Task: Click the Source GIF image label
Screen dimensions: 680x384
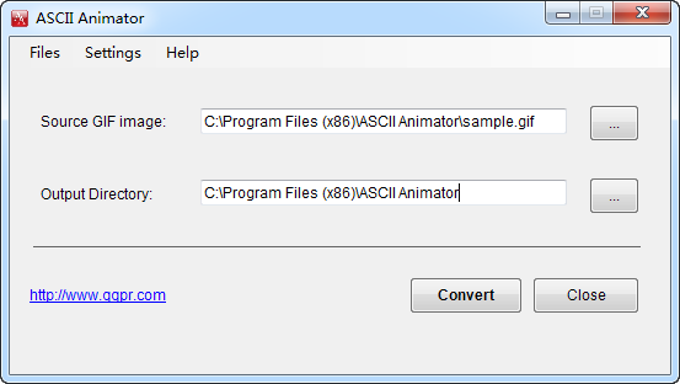Action: tap(103, 121)
